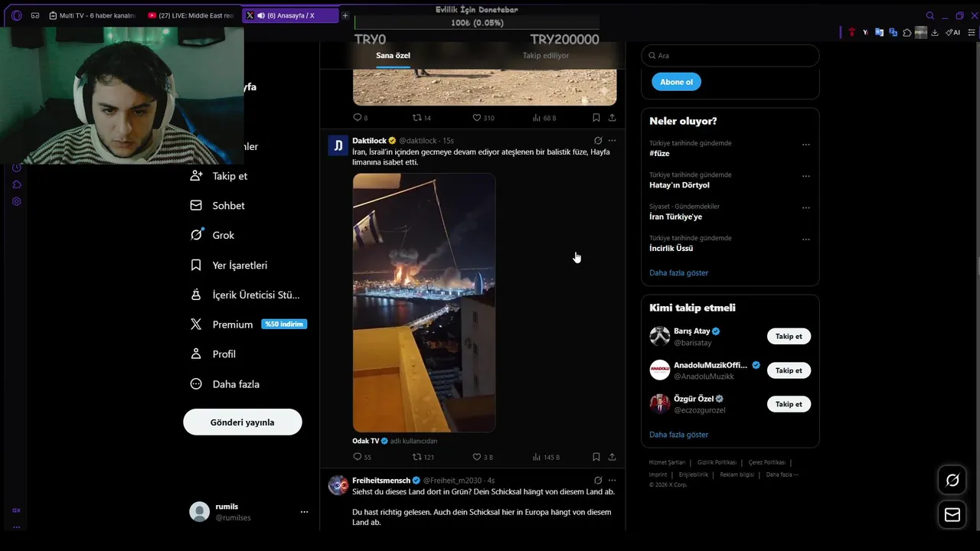Open browser downloads icon
The width and height of the screenshot is (980, 551).
click(x=935, y=32)
